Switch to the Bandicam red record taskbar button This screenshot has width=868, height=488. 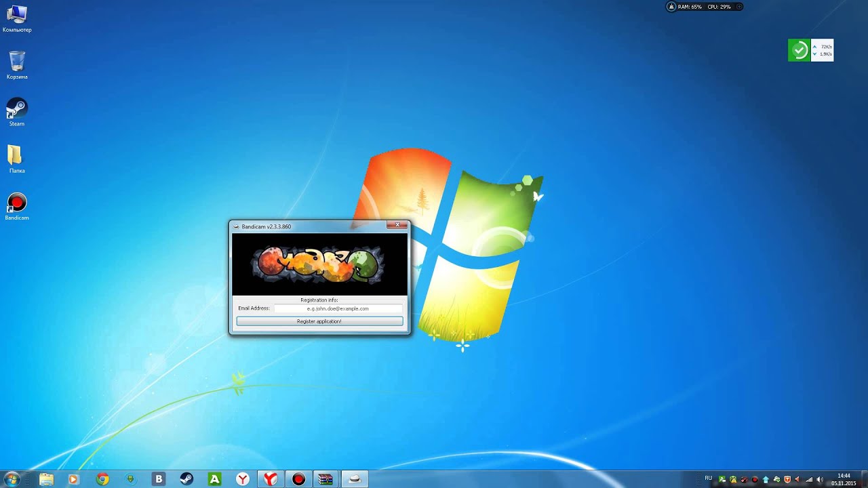tap(298, 479)
